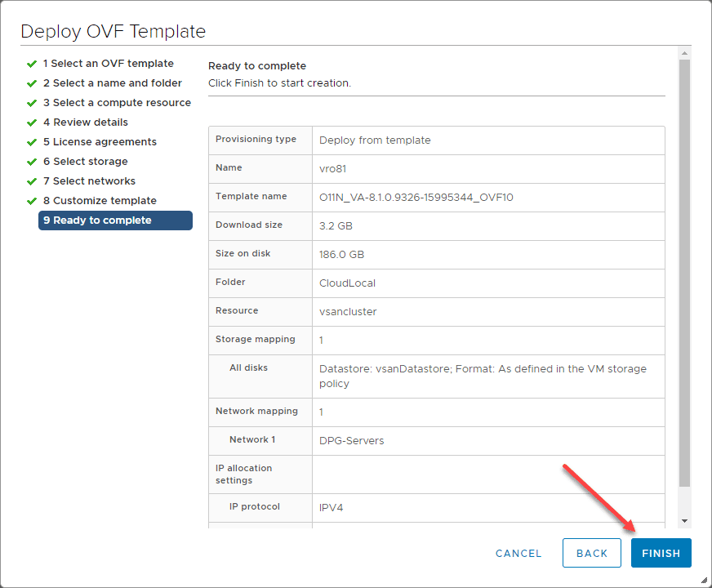The image size is (712, 588).
Task: Click the checkmark beside Select a compute resource
Action: [x=32, y=102]
